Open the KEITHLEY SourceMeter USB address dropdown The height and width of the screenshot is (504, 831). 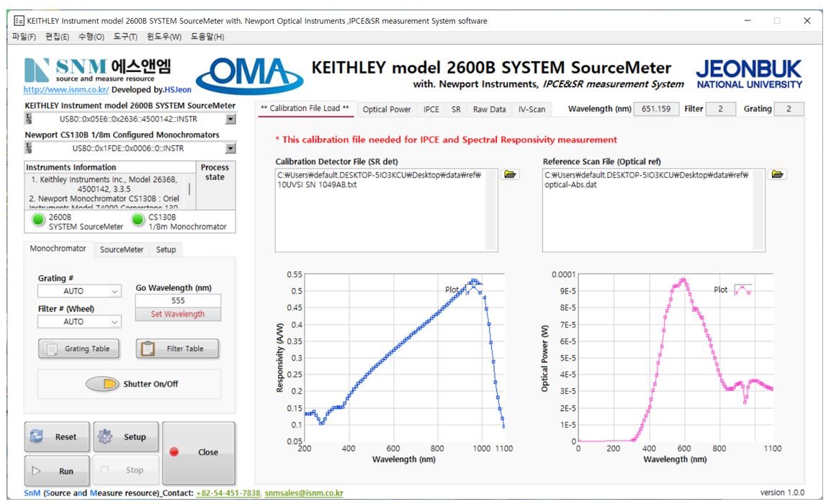[230, 119]
